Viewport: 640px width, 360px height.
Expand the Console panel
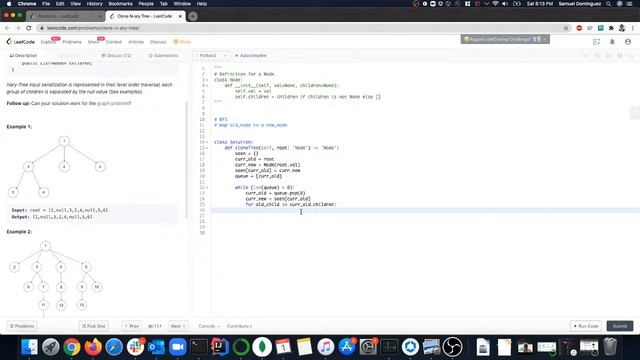point(209,326)
